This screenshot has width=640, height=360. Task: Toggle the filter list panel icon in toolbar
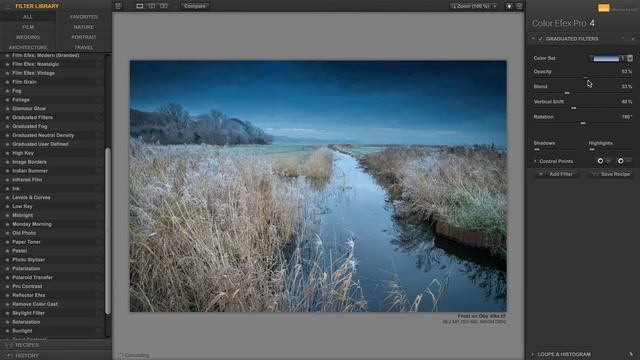[x=118, y=6]
